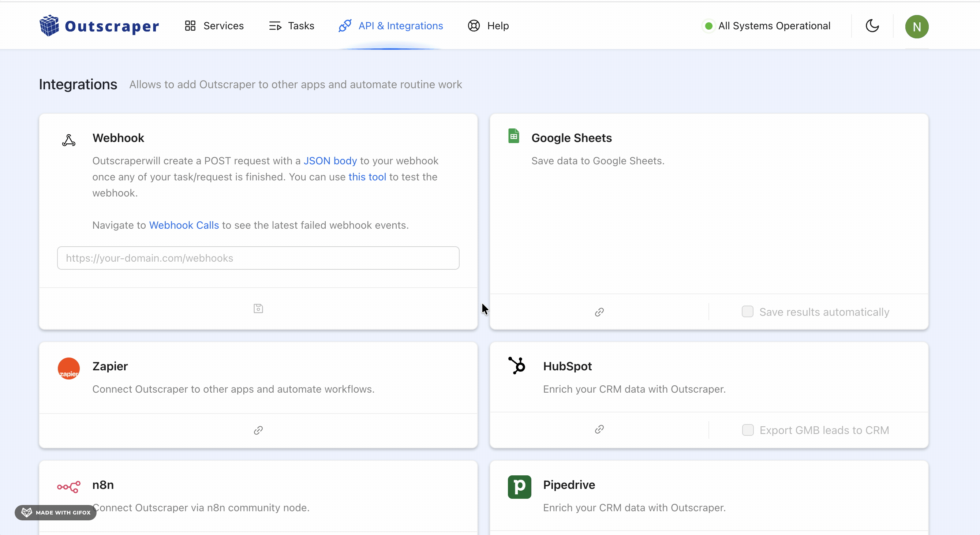Switch to the Services section
Viewport: 980px width, 535px height.
pyautogui.click(x=223, y=26)
